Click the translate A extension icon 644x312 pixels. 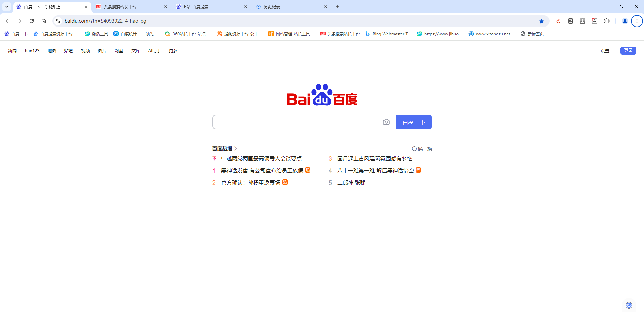pyautogui.click(x=595, y=21)
